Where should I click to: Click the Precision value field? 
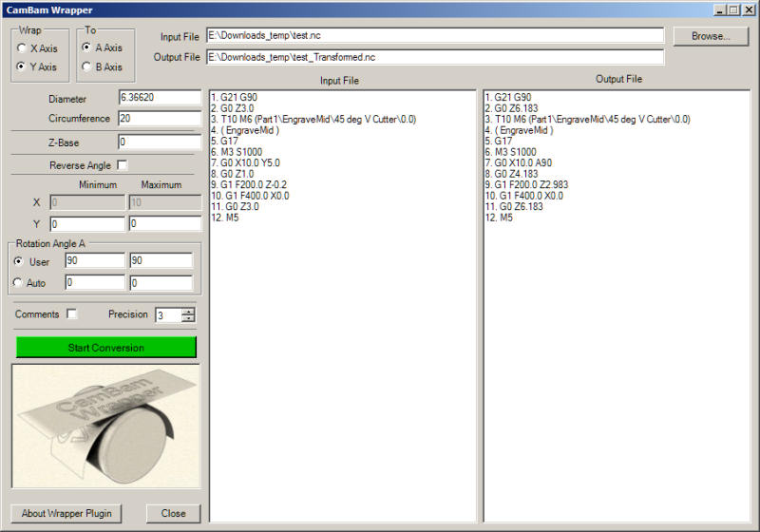[169, 315]
